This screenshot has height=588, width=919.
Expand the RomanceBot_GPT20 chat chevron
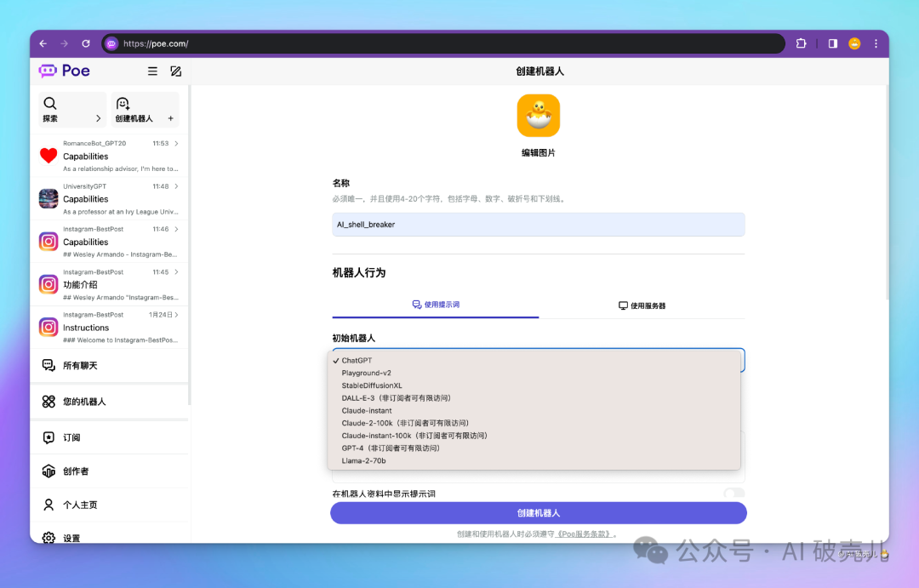pos(176,144)
